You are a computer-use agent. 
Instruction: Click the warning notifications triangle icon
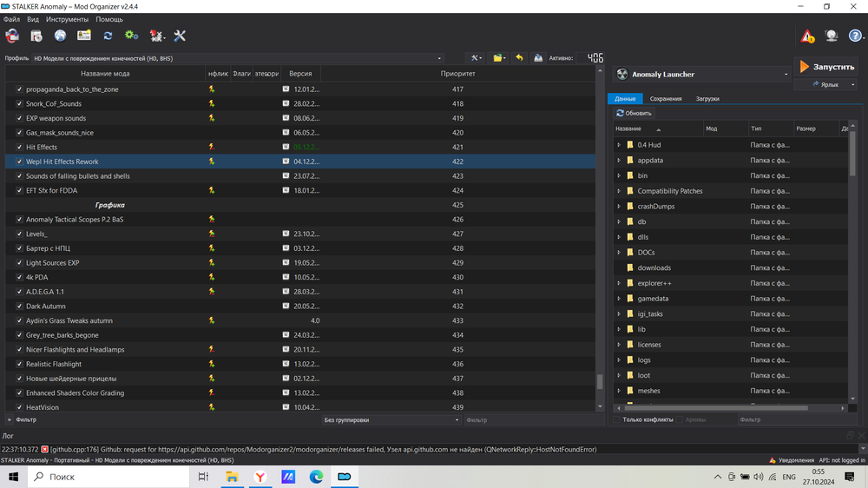pos(807,36)
